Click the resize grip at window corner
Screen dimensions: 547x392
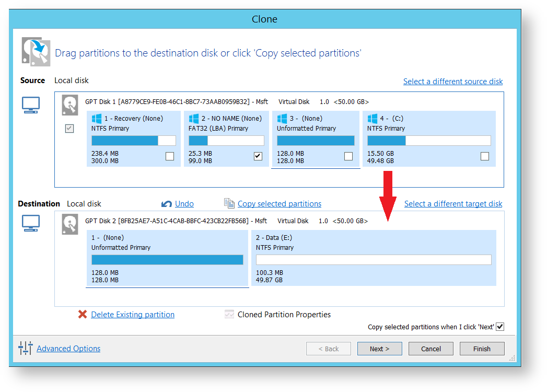(512, 358)
